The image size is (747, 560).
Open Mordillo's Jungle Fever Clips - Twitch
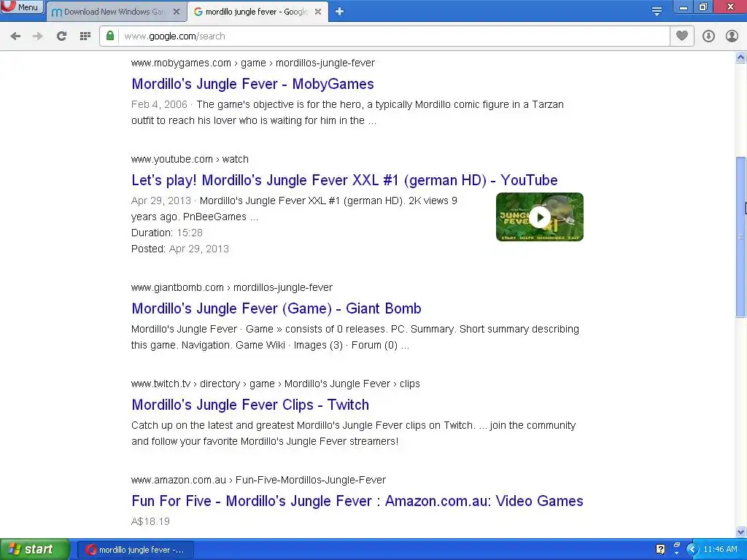[x=250, y=405]
